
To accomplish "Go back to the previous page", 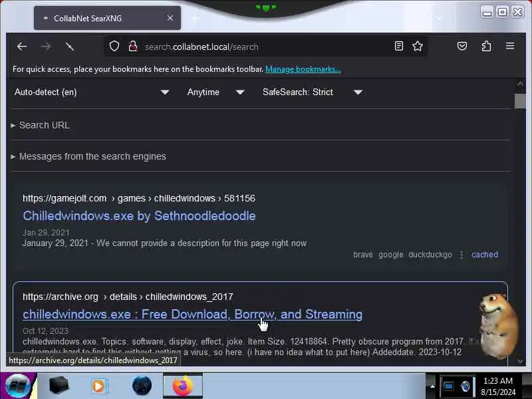I will pyautogui.click(x=22, y=47).
